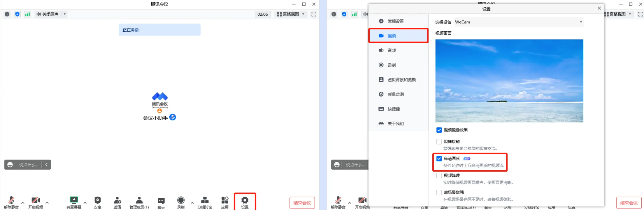Unmute via 解除静音 in window showing 02:06
Viewport: 644px width, 210px height.
[11, 203]
